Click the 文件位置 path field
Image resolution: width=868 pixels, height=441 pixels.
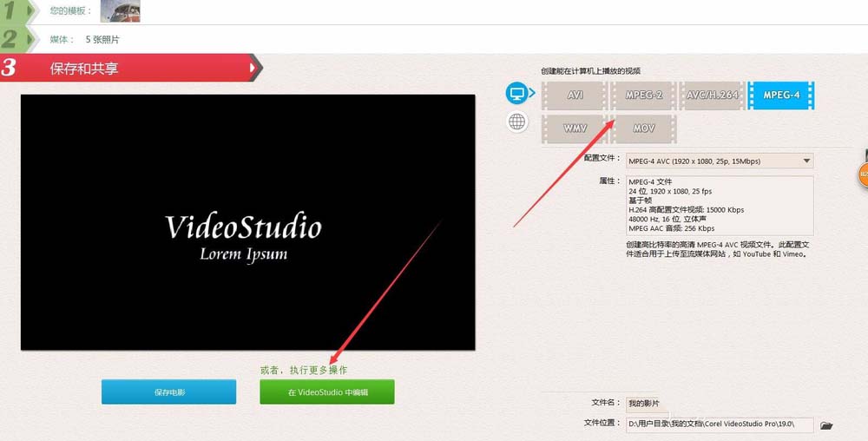point(720,425)
